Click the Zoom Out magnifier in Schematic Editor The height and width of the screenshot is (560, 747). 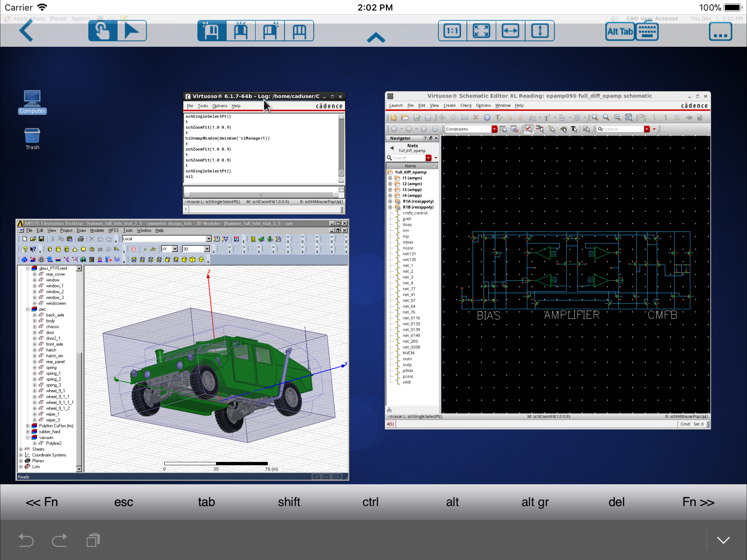(606, 118)
